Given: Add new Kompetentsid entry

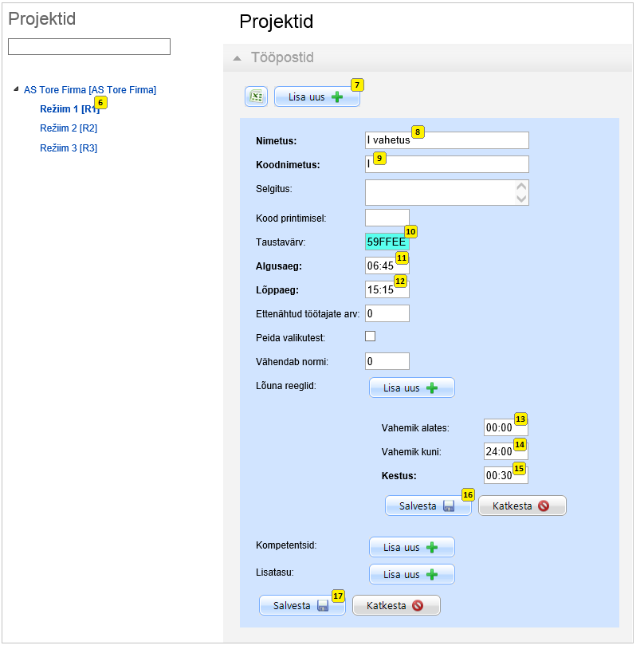Looking at the screenshot, I should [411, 548].
